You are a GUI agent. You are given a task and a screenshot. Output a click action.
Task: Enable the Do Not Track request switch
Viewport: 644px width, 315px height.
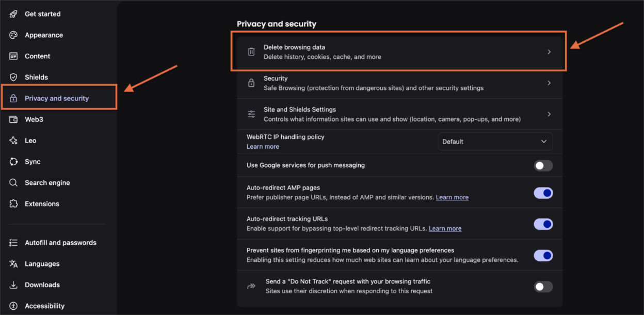click(543, 287)
